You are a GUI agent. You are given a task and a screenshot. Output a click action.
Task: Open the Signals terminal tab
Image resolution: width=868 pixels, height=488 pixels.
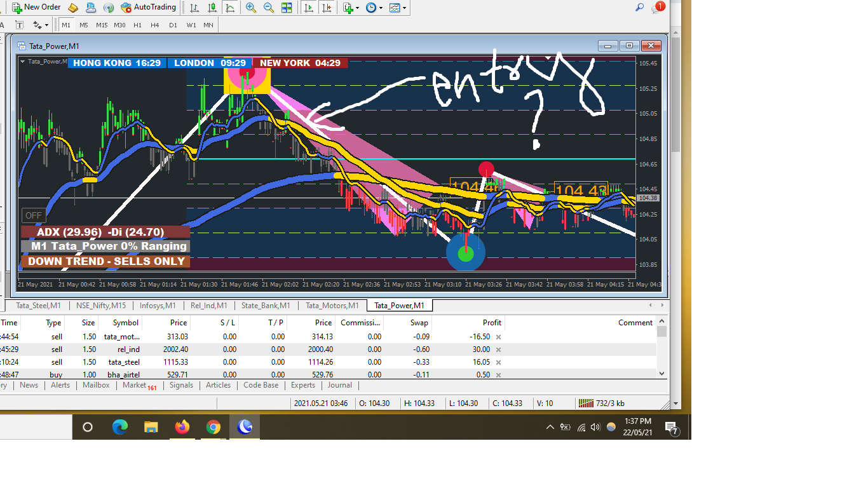click(x=181, y=385)
